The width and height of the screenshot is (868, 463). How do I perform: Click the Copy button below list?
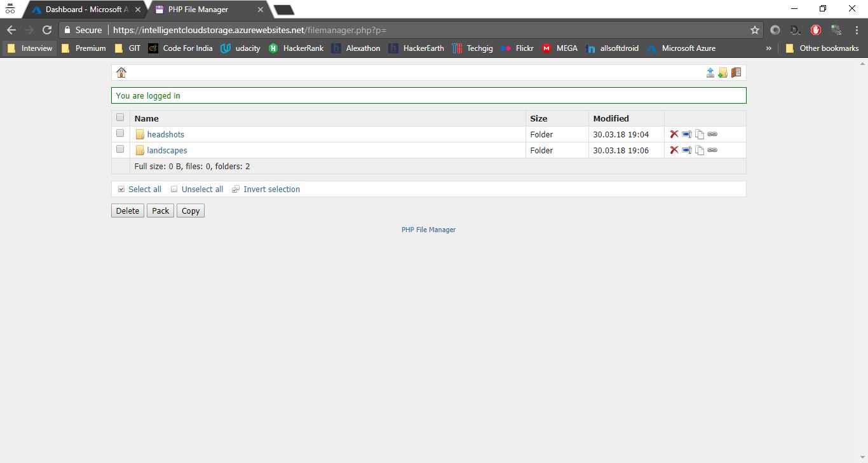coord(191,211)
